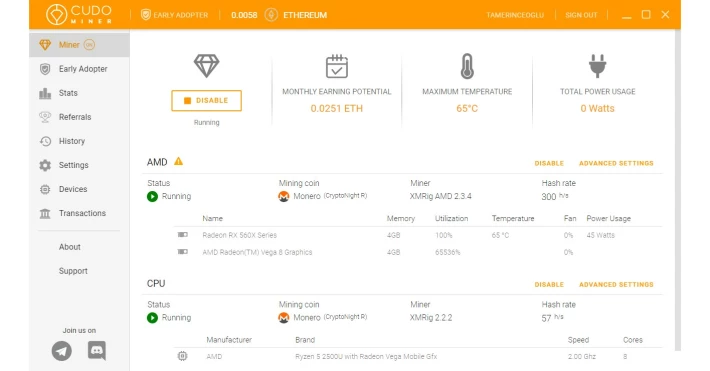
Task: Toggle the Miner ON indicator in sidebar
Action: point(89,45)
